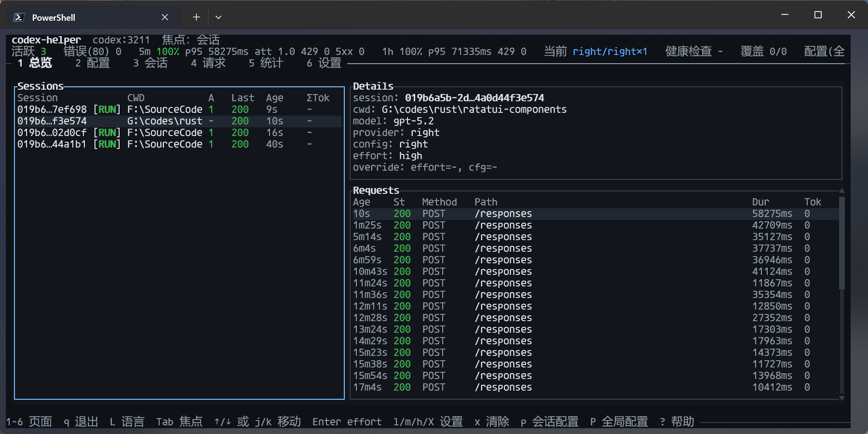Image resolution: width=868 pixels, height=434 pixels.
Task: Click the RUN badge on session 019b6…44a1b1
Action: point(107,144)
